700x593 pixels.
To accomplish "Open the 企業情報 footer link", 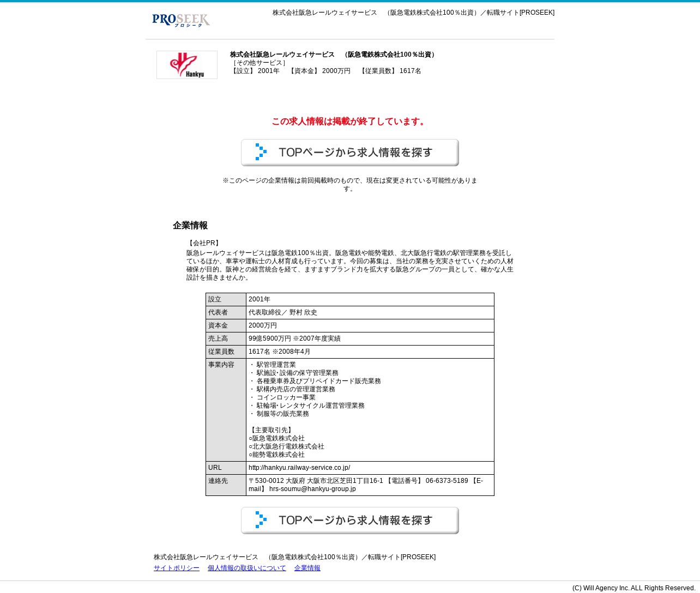I will click(307, 568).
